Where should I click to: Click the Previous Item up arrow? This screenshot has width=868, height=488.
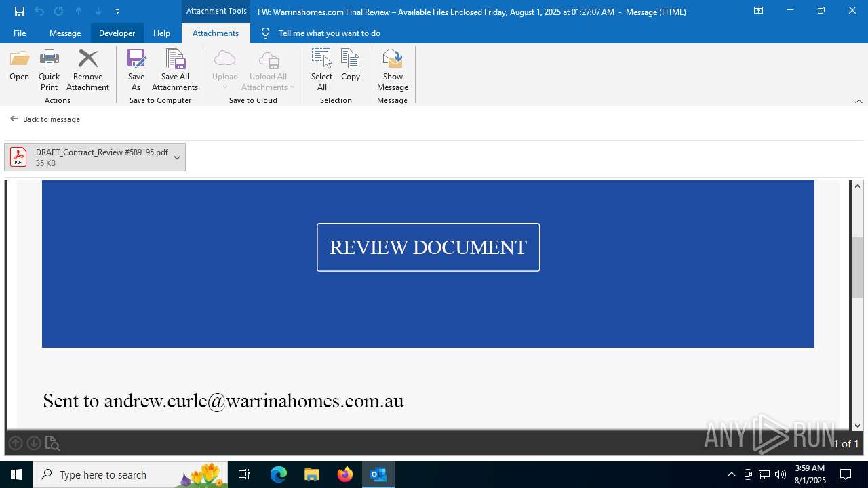tap(79, 12)
